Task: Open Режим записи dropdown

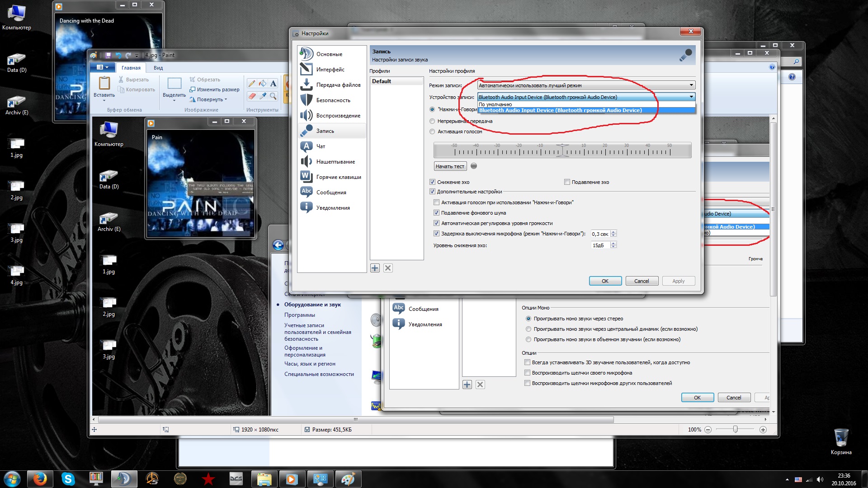Action: click(x=586, y=85)
